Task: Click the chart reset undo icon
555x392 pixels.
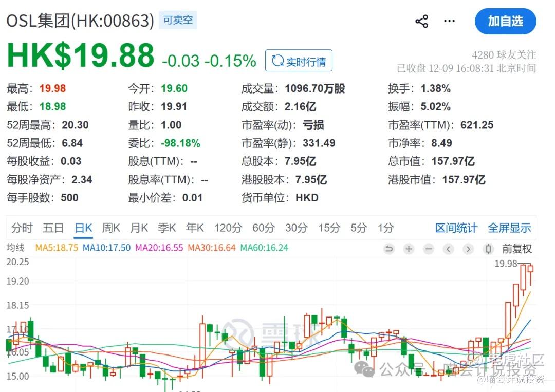Action: point(389,249)
